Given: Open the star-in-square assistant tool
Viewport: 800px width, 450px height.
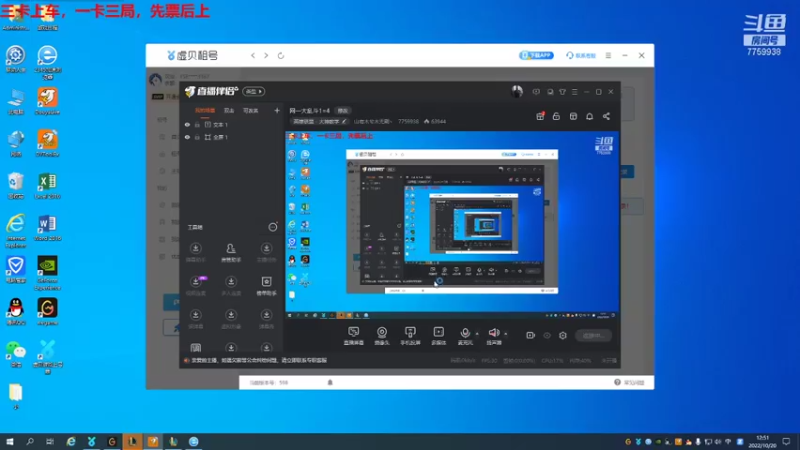Looking at the screenshot, I should tap(266, 285).
